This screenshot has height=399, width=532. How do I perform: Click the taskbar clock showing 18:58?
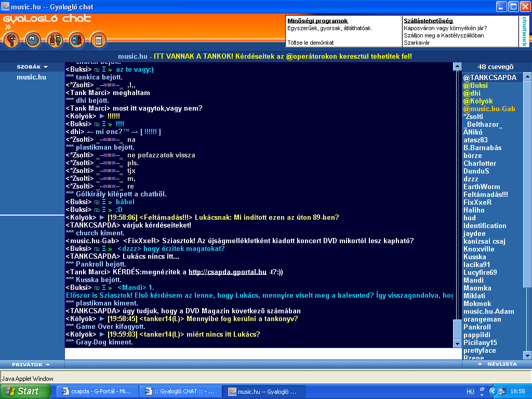(518, 392)
